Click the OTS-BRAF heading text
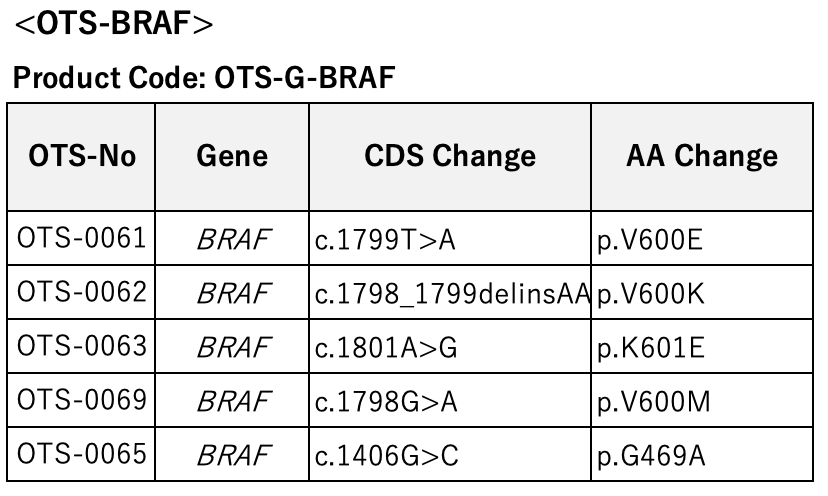The image size is (828, 496). (114, 24)
